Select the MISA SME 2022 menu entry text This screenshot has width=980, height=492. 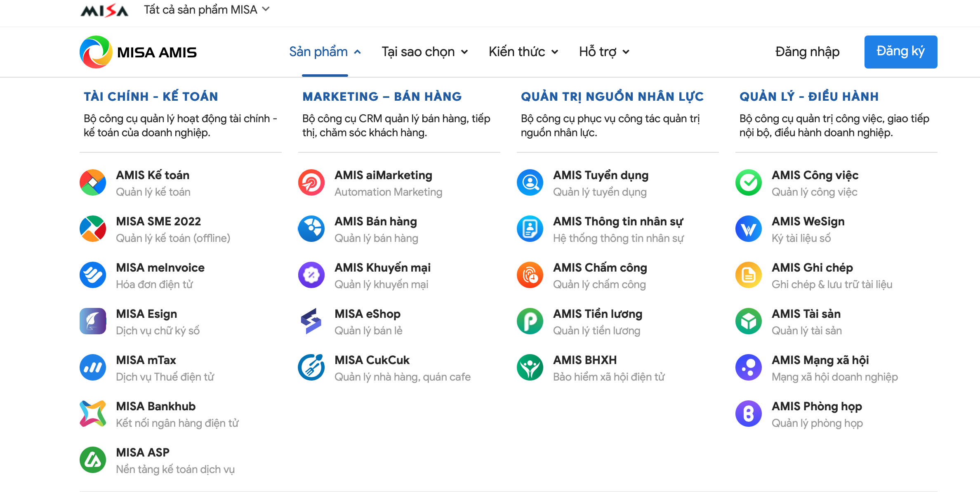tap(158, 221)
